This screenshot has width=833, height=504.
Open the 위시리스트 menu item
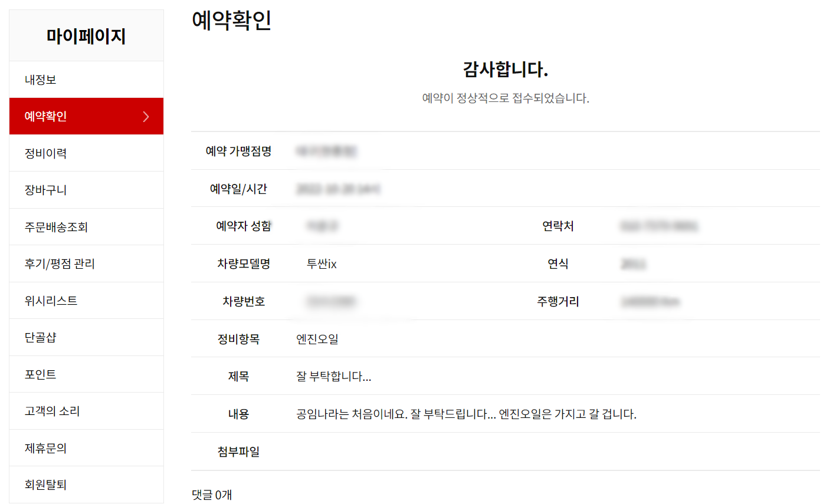click(86, 301)
